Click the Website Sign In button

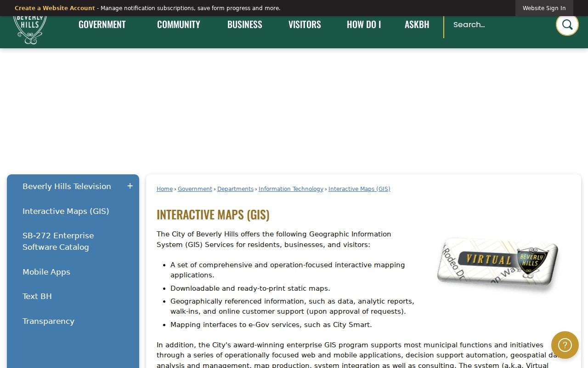[x=544, y=8]
